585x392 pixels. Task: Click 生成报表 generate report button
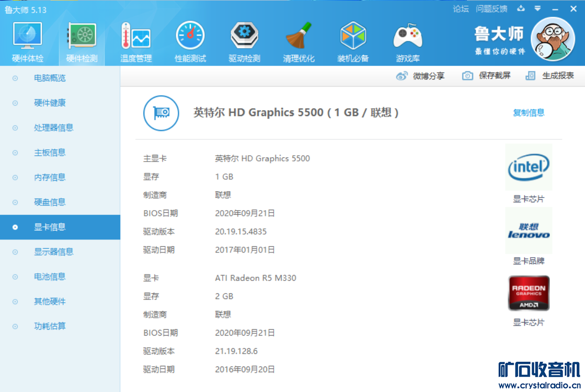(x=549, y=76)
